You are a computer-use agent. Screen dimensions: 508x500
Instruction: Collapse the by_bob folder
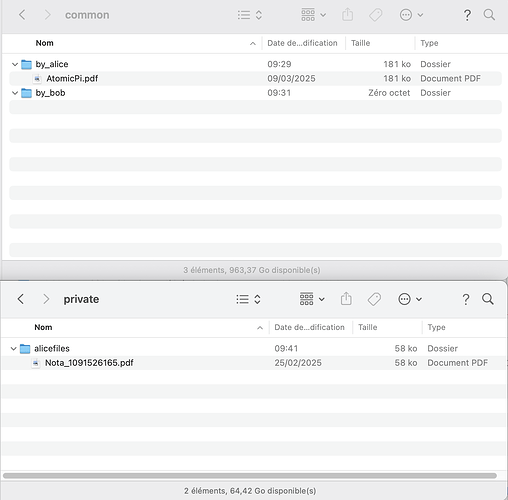click(x=15, y=93)
